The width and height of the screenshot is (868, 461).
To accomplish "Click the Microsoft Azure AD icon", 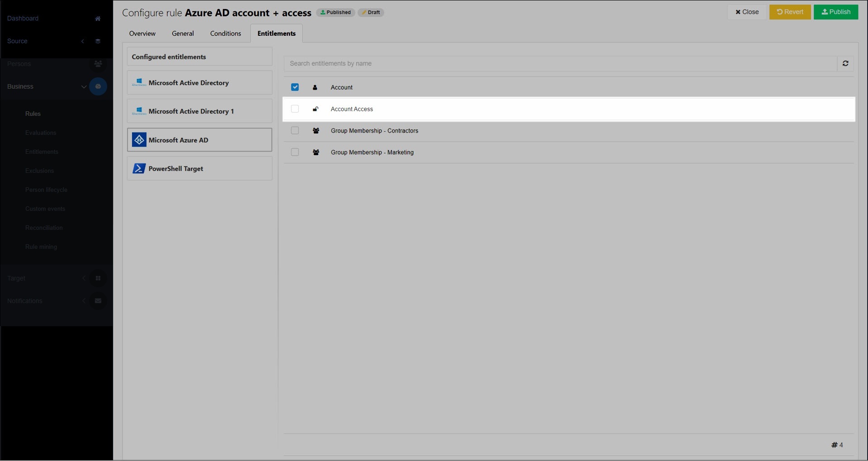I will point(139,140).
